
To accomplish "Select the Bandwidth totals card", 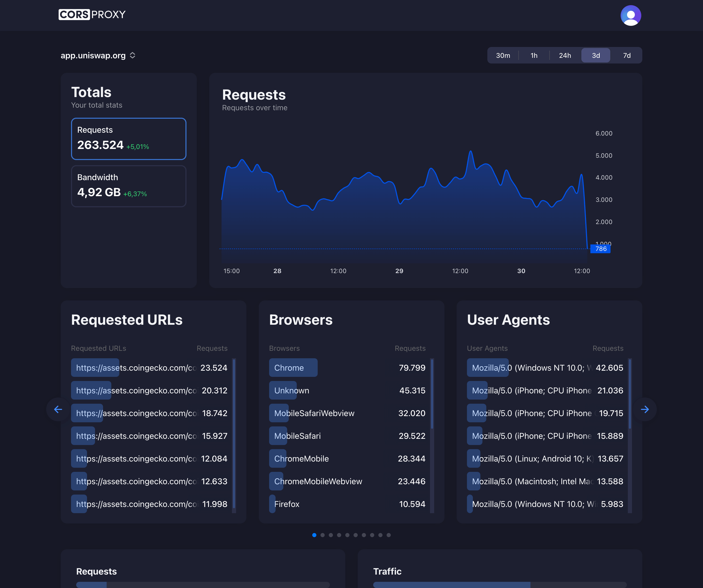I will pyautogui.click(x=128, y=186).
